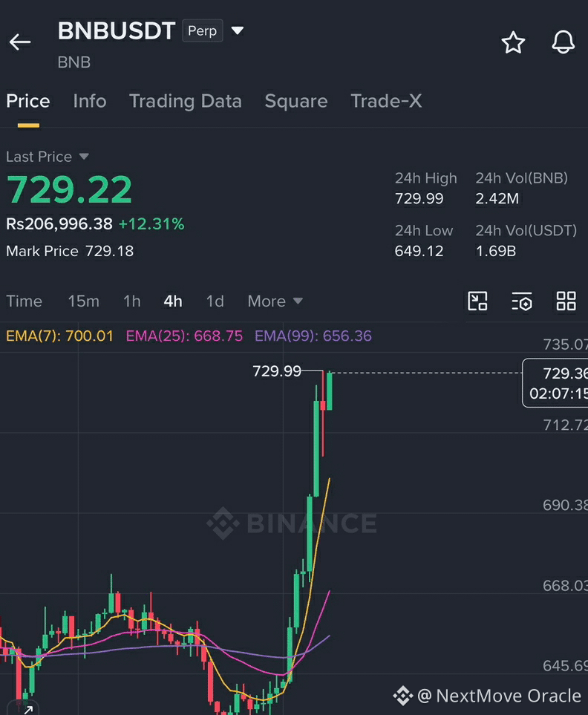Open the Trade-X tab

(386, 101)
